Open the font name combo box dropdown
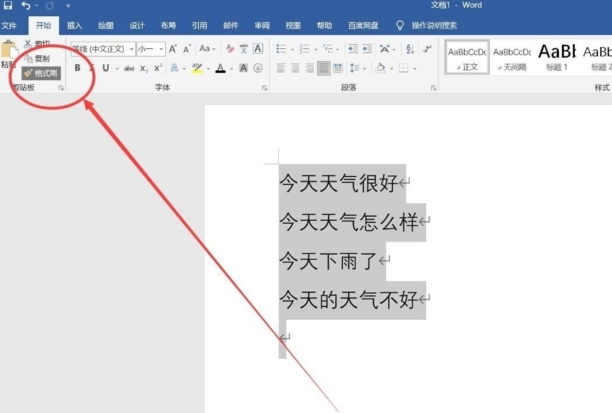The height and width of the screenshot is (413, 612). pos(132,49)
